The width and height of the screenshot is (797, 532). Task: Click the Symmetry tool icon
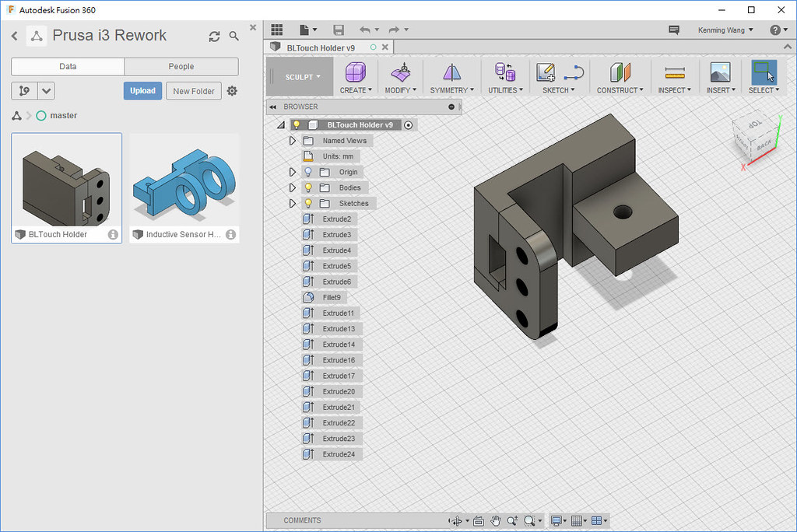pos(452,72)
